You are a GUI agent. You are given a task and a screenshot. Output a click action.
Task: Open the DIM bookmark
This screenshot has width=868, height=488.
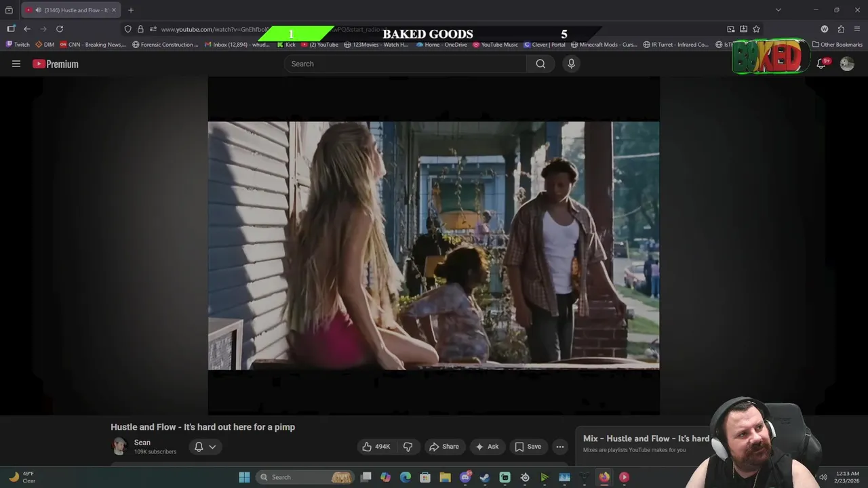pyautogui.click(x=45, y=45)
